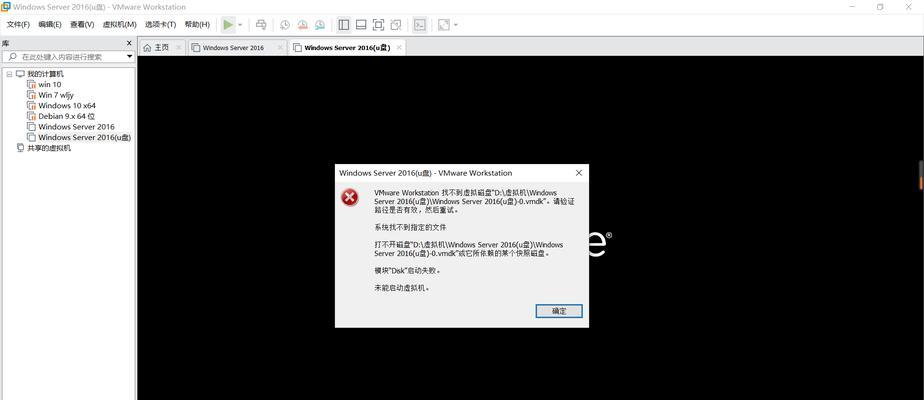The width and height of the screenshot is (924, 400).
Task: Open the 编辑(E) menu
Action: coord(50,25)
